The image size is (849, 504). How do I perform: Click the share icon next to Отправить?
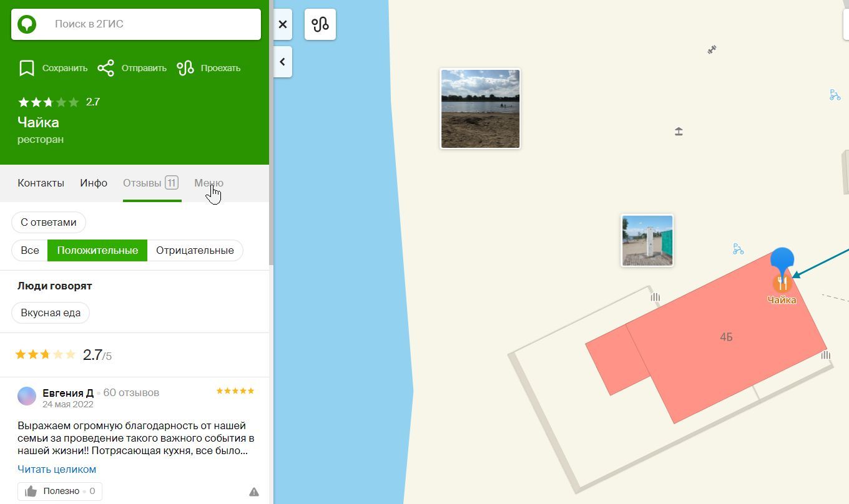coord(106,68)
